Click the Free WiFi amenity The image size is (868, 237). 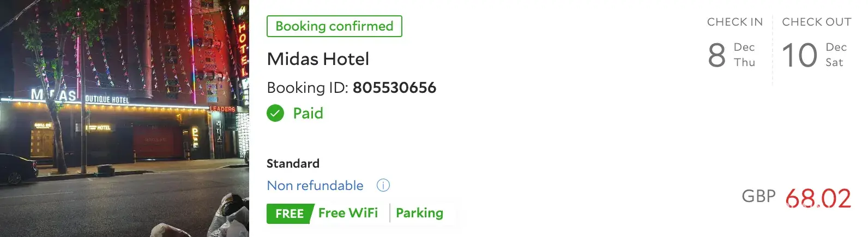(348, 213)
